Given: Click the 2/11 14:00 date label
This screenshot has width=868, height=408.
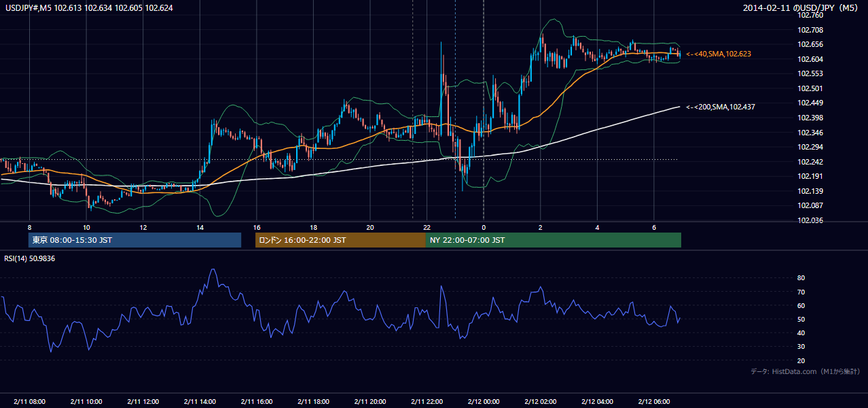Looking at the screenshot, I should [x=200, y=401].
